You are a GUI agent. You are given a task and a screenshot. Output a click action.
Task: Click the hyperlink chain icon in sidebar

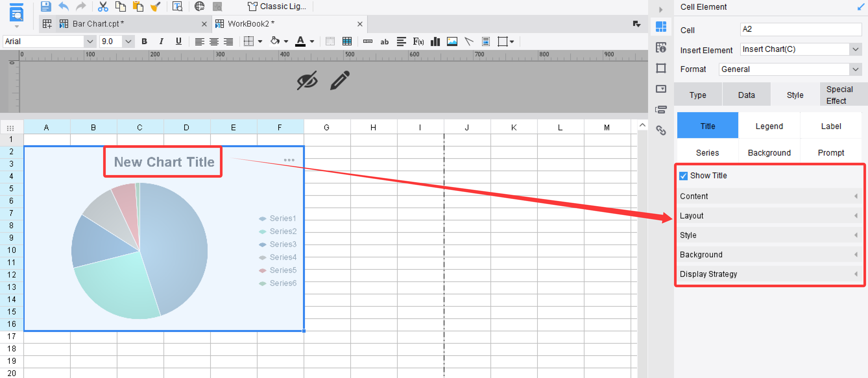click(x=661, y=130)
